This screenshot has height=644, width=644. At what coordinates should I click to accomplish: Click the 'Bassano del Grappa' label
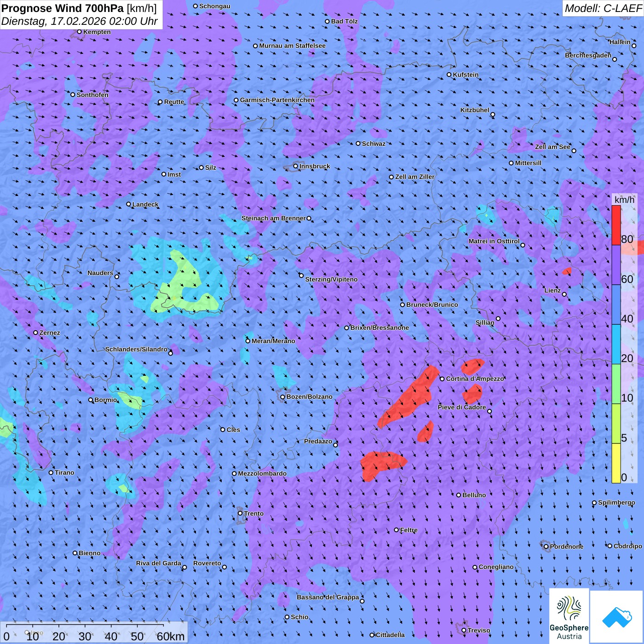[328, 597]
